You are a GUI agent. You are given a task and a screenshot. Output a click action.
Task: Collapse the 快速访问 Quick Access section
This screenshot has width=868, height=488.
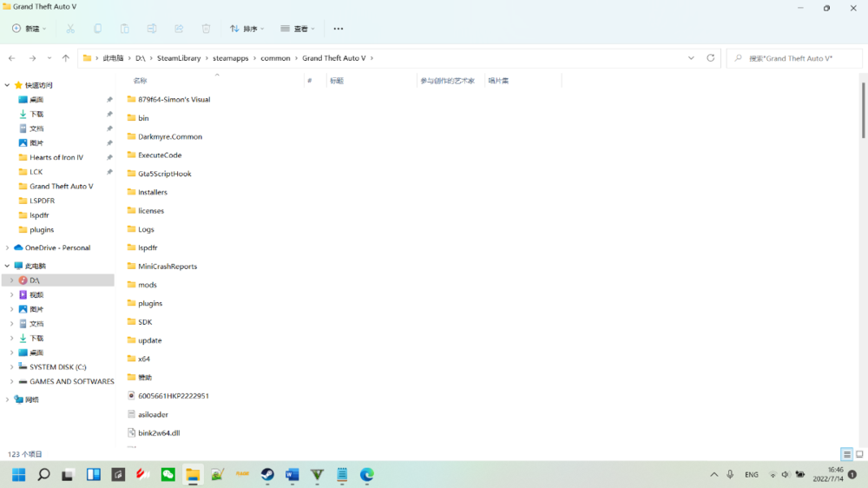(8, 85)
